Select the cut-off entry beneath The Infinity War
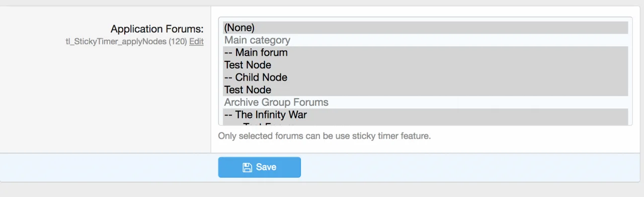Image resolution: width=644 pixels, height=197 pixels. tap(426, 123)
